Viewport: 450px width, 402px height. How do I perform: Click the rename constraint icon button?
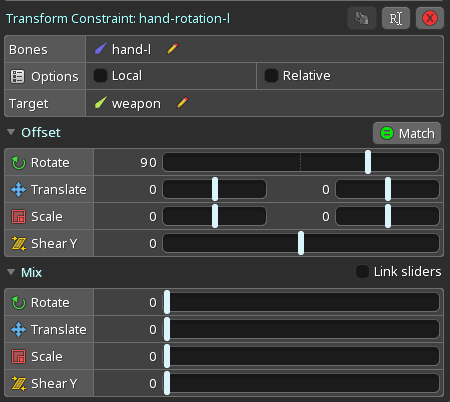396,18
